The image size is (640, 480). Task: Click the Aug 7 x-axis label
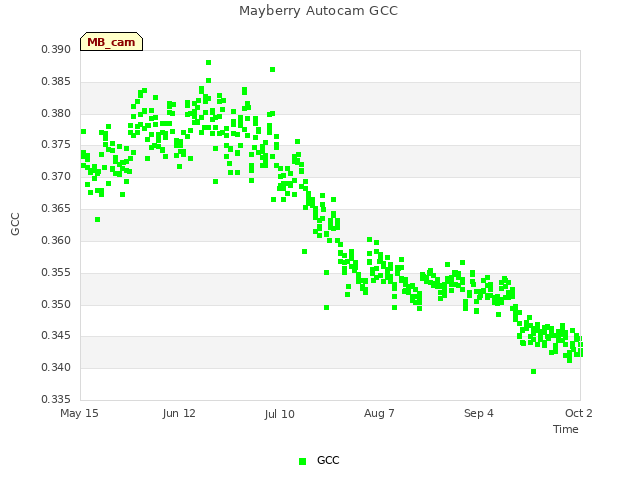click(379, 413)
